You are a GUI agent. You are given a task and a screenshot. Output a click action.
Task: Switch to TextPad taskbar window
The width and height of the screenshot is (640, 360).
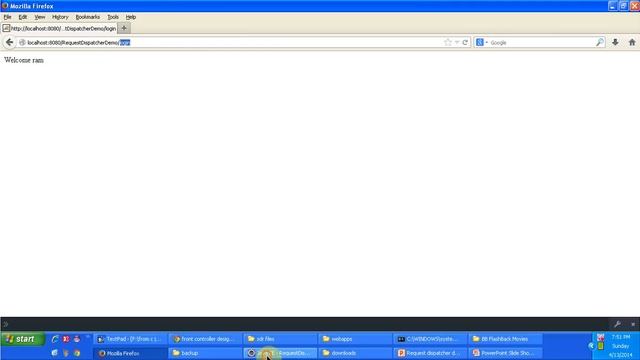click(x=130, y=339)
